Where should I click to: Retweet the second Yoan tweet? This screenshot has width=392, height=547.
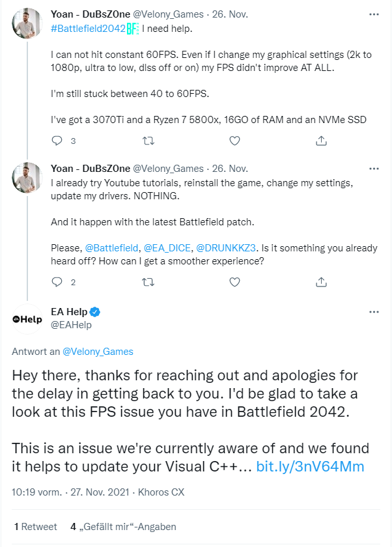click(148, 282)
